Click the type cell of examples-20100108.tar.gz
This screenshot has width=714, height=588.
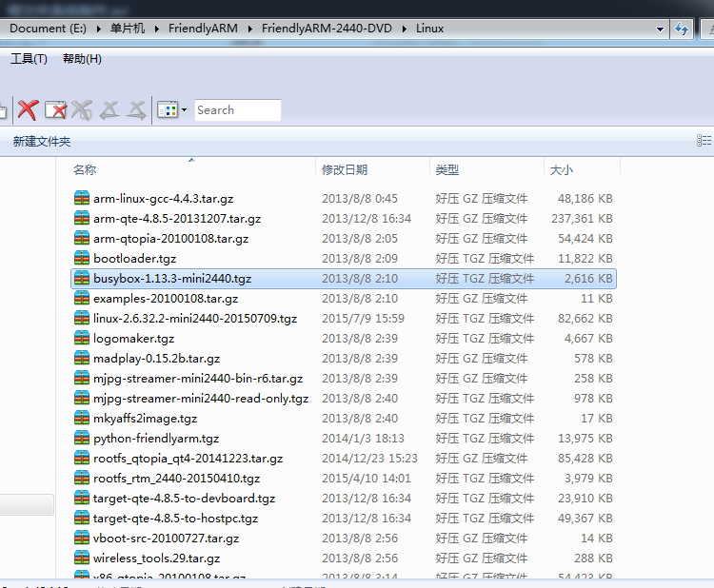click(x=482, y=299)
